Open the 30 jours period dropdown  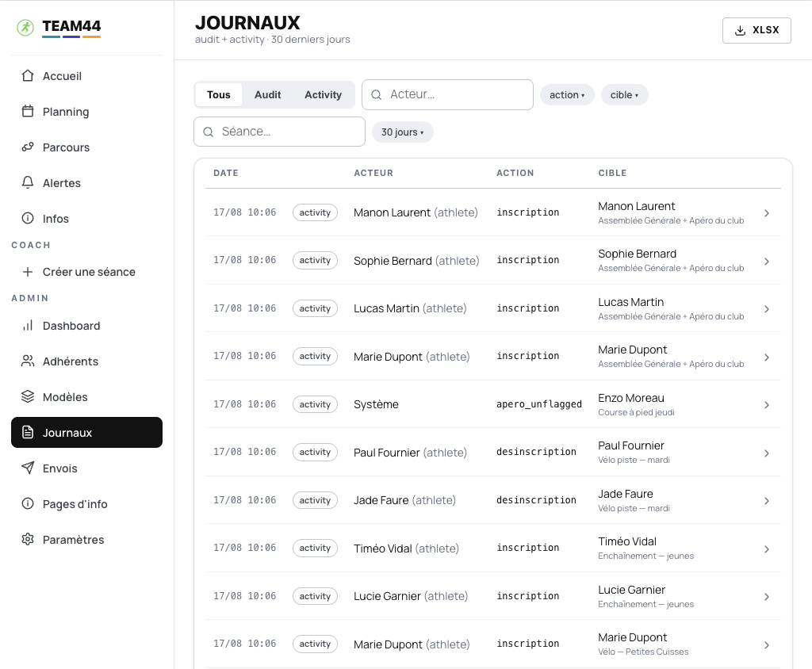[402, 132]
